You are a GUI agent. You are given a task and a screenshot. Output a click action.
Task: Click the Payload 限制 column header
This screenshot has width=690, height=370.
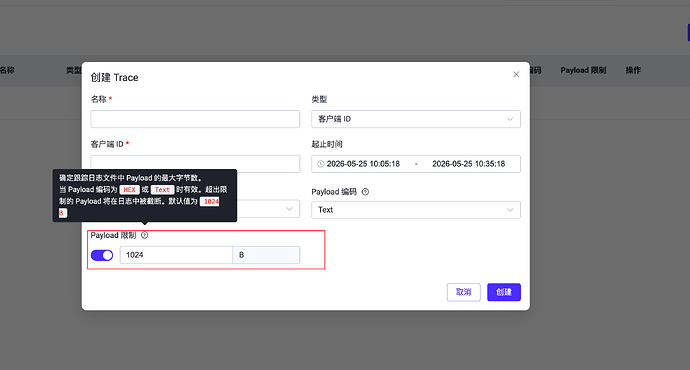coord(583,70)
